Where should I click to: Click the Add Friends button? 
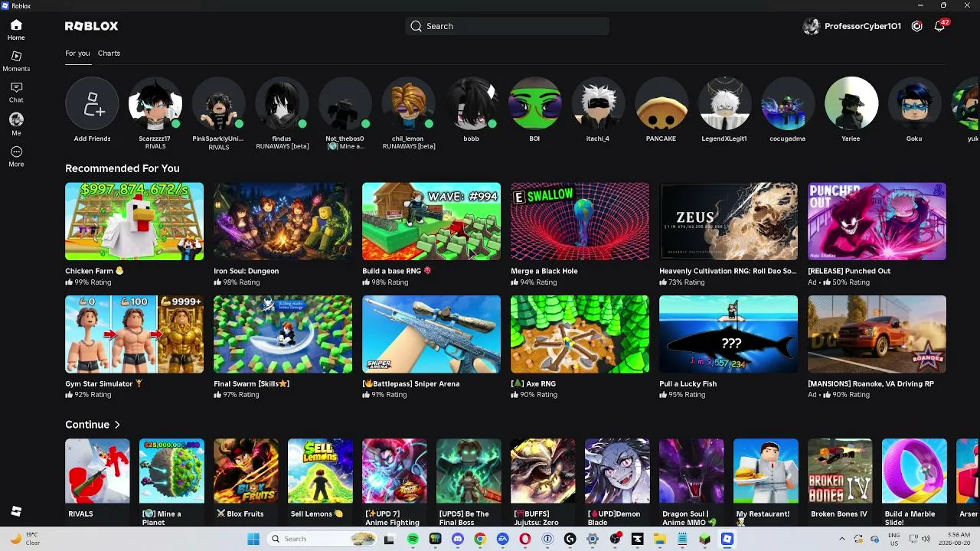click(92, 103)
